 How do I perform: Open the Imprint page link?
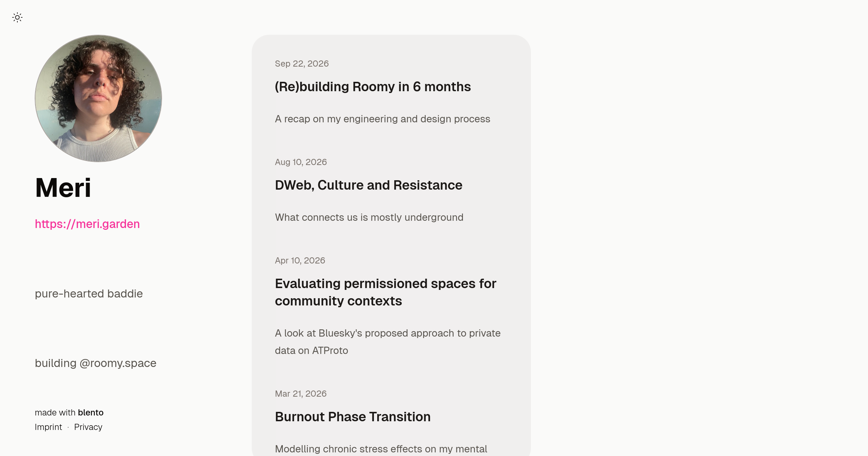(x=48, y=427)
